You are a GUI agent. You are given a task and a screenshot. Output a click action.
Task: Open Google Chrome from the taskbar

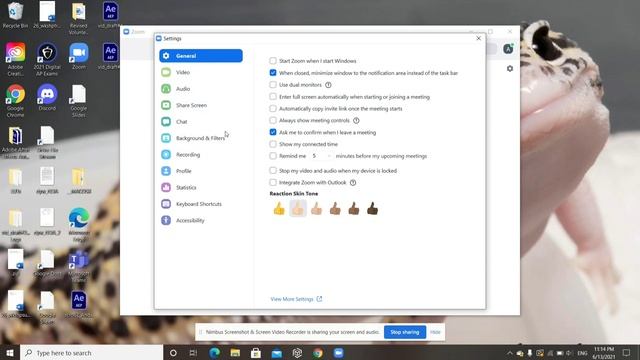point(318,353)
